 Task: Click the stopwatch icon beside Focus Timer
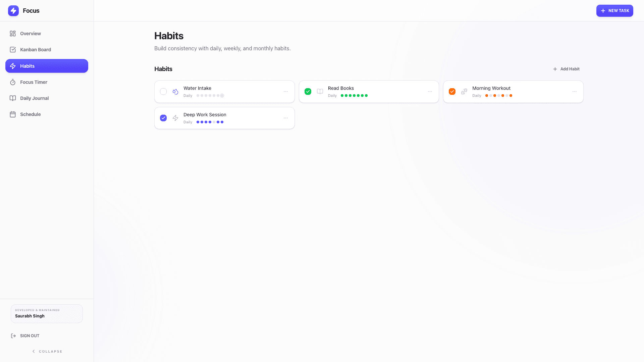(x=13, y=82)
